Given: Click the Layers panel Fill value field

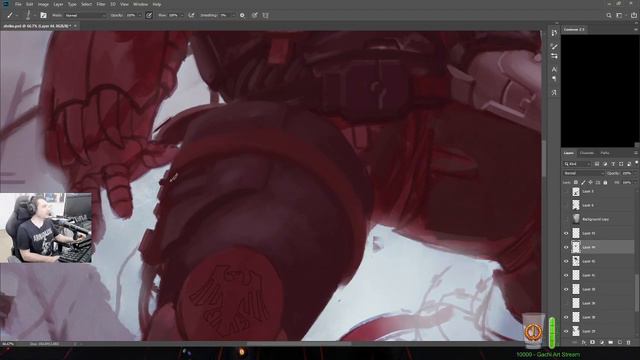Looking at the screenshot, I should pos(627,182).
